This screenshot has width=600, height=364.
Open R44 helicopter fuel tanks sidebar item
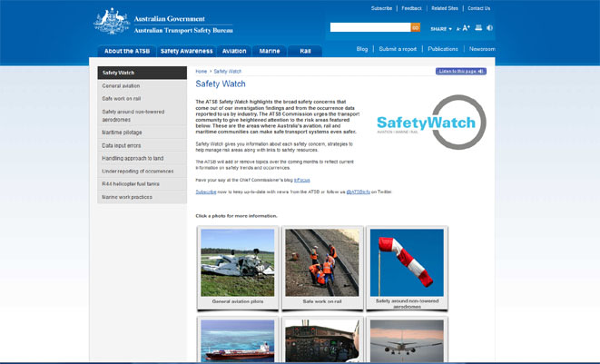pos(143,183)
